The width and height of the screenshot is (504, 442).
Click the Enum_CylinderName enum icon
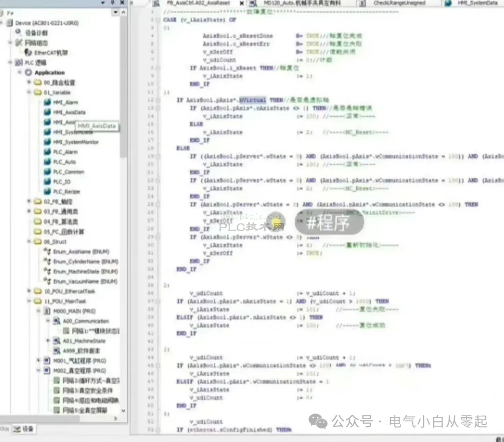(x=47, y=261)
